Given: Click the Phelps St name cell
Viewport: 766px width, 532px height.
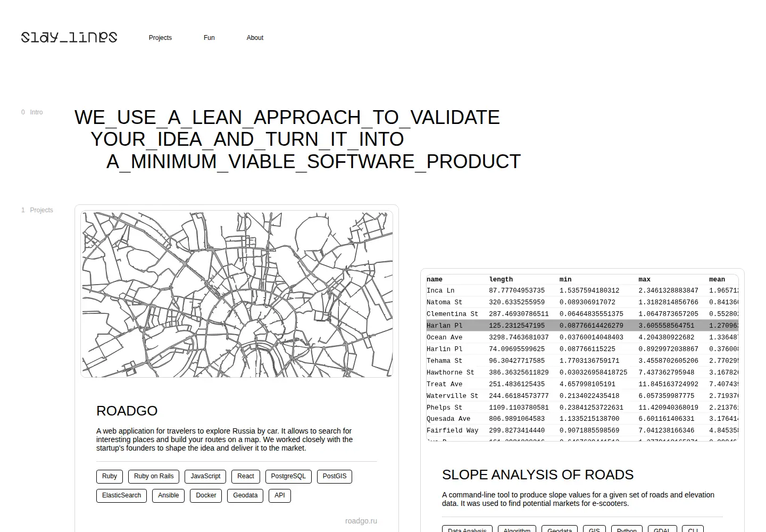Looking at the screenshot, I should point(444,408).
